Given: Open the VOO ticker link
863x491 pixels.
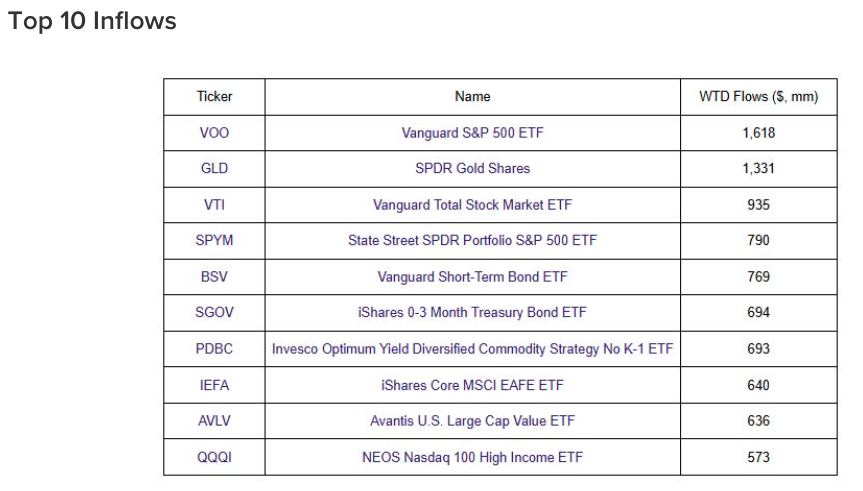Looking at the screenshot, I should coord(214,133).
